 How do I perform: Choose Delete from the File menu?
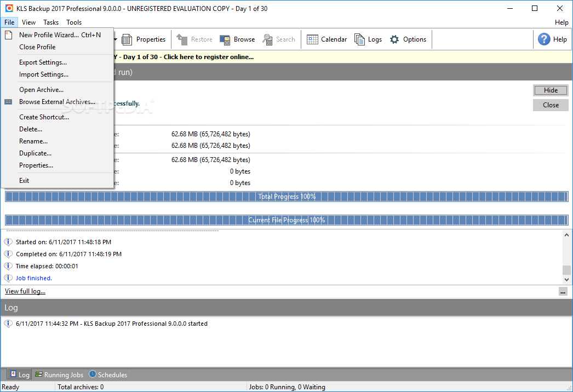click(x=58, y=129)
